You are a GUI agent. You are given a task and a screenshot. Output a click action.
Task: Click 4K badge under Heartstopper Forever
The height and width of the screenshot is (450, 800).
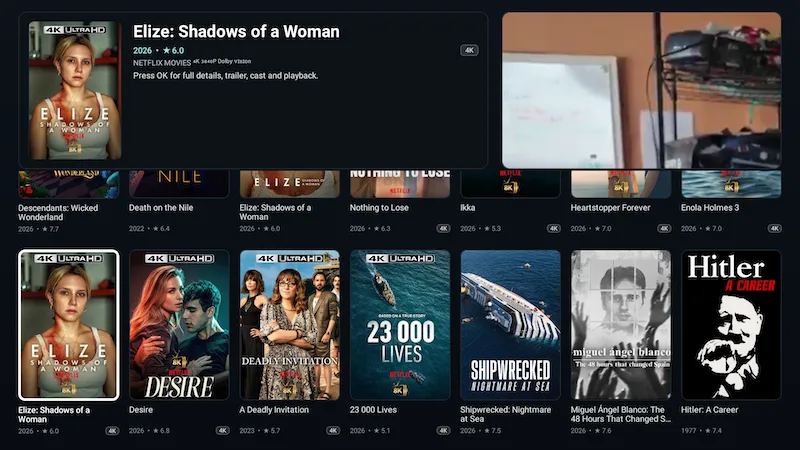[x=664, y=229]
